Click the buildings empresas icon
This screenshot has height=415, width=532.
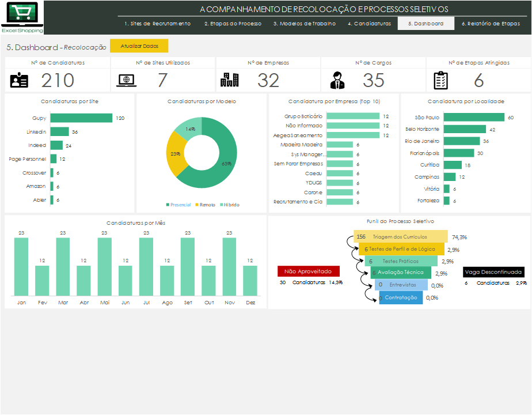229,80
